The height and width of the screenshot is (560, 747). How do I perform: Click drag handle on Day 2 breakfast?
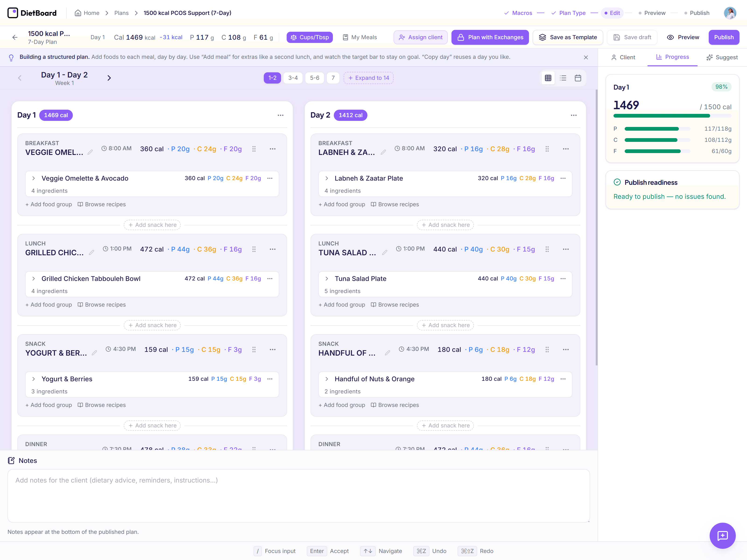click(x=547, y=149)
